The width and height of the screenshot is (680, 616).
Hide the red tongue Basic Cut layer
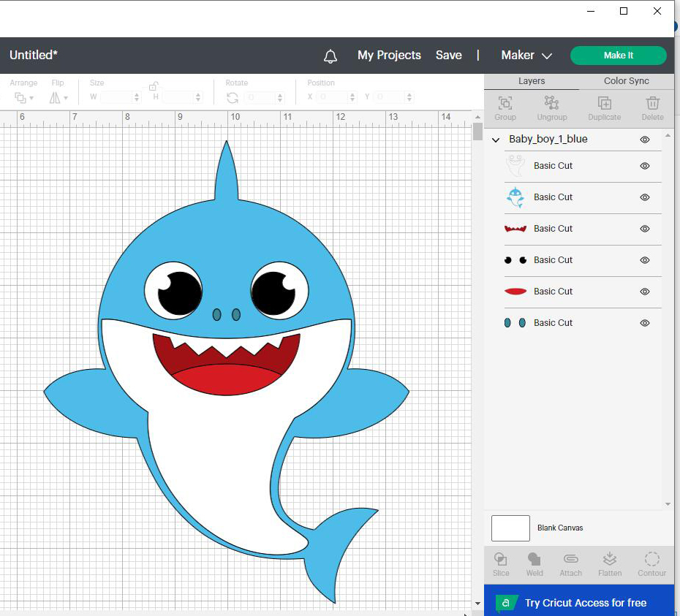tap(645, 292)
